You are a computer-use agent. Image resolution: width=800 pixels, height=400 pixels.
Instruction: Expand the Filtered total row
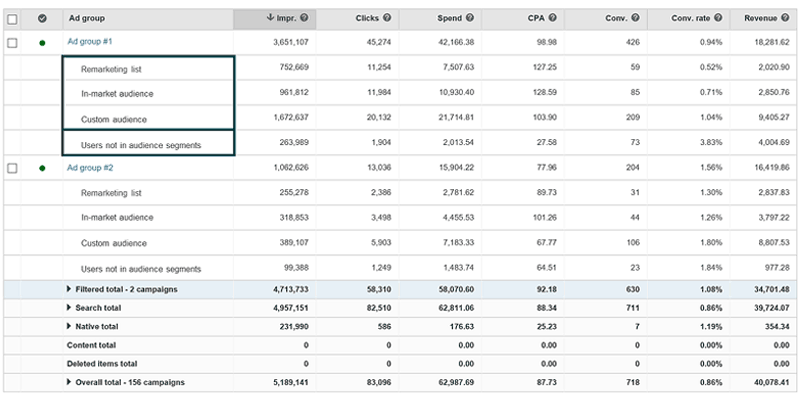(70, 291)
